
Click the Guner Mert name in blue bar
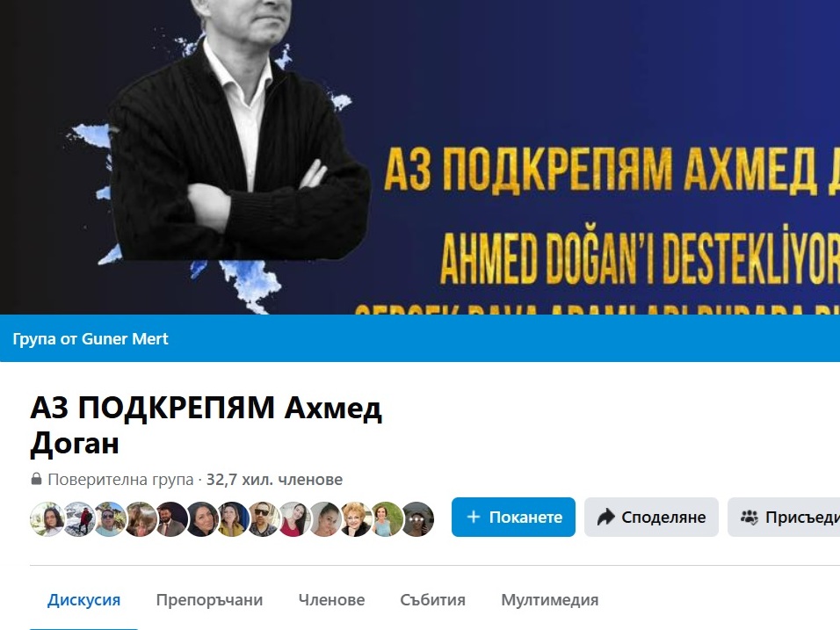coord(124,338)
